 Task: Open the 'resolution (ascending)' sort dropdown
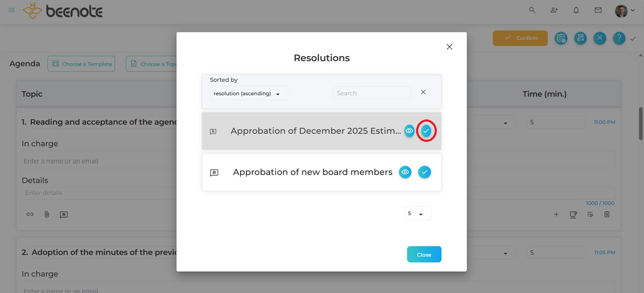(249, 93)
